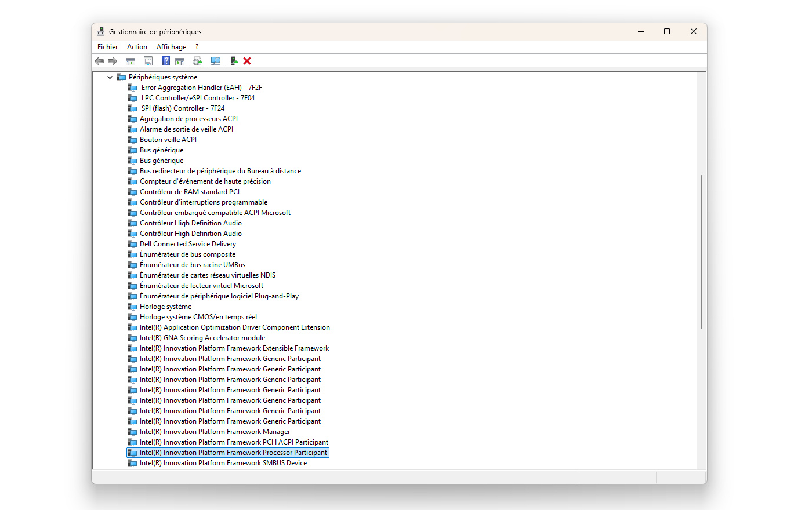Click the icon of Agrégation de processeurs ACPI

[132, 119]
